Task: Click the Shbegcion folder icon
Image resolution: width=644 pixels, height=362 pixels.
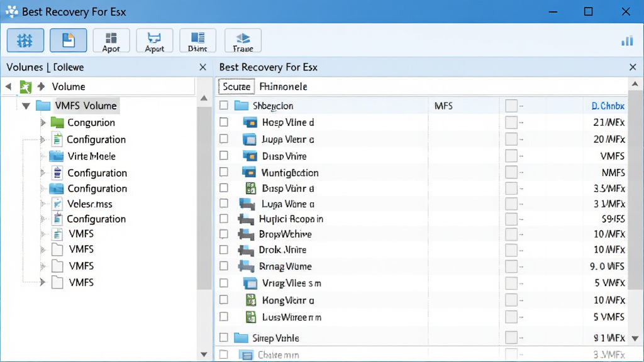Action: click(x=241, y=106)
